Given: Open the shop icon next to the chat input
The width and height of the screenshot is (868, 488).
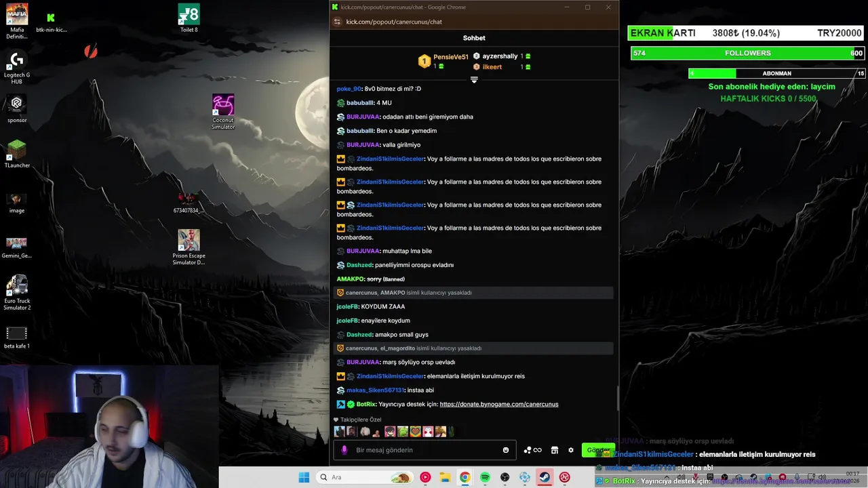Looking at the screenshot, I should 555,450.
